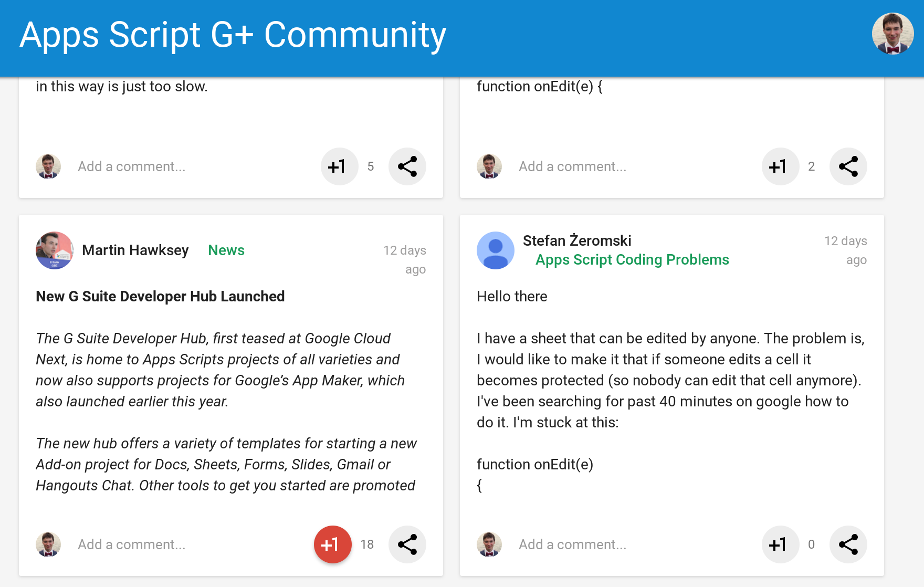Open Stefan Żeromski's name link

click(577, 241)
